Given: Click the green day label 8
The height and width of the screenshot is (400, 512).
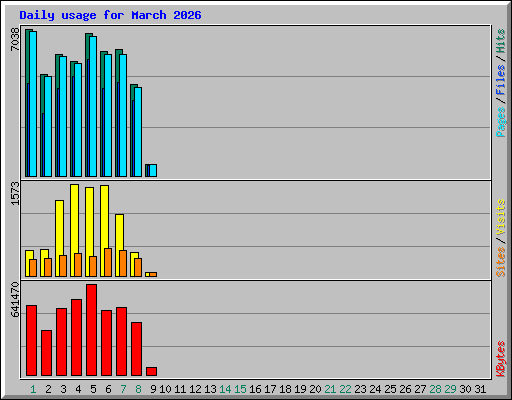Looking at the screenshot, I should [138, 389].
